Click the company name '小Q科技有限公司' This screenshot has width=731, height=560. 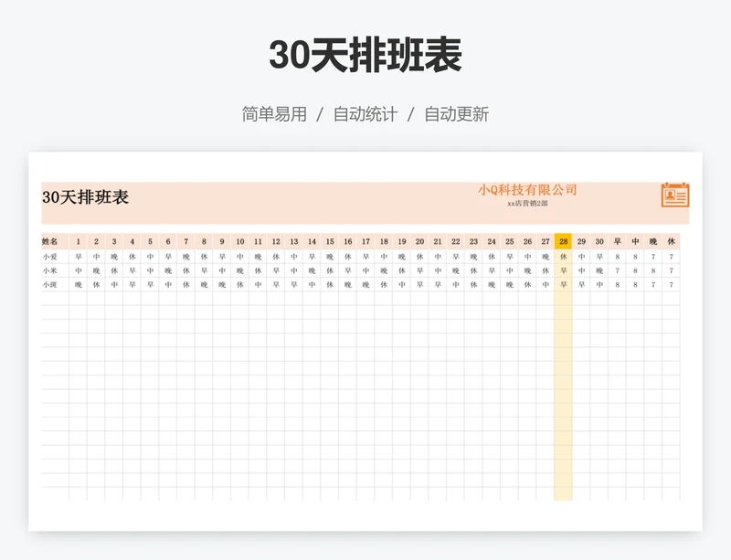coord(527,190)
